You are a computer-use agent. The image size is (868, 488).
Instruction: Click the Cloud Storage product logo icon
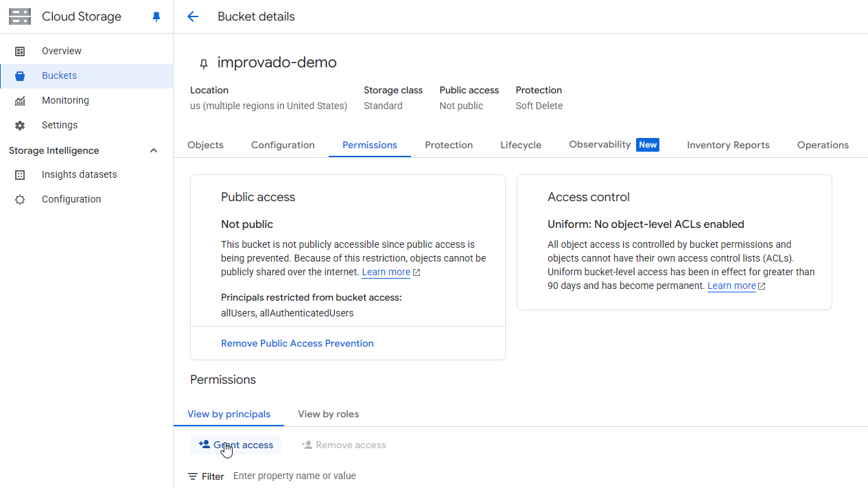point(20,16)
